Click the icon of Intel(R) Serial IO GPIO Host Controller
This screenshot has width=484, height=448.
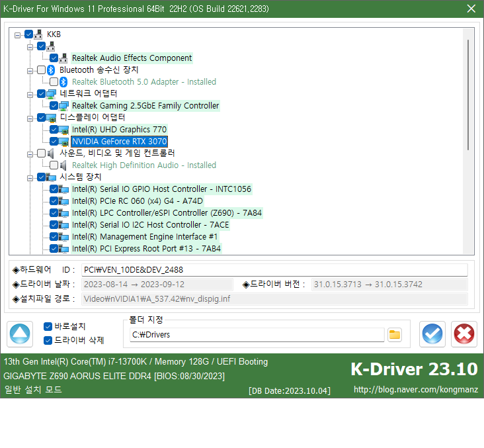(63, 189)
